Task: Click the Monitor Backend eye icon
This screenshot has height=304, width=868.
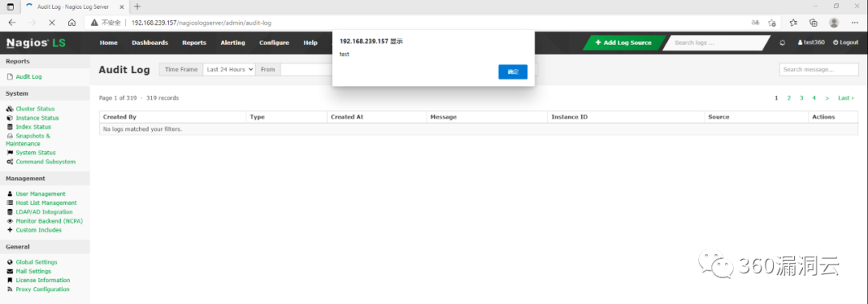Action: point(10,221)
